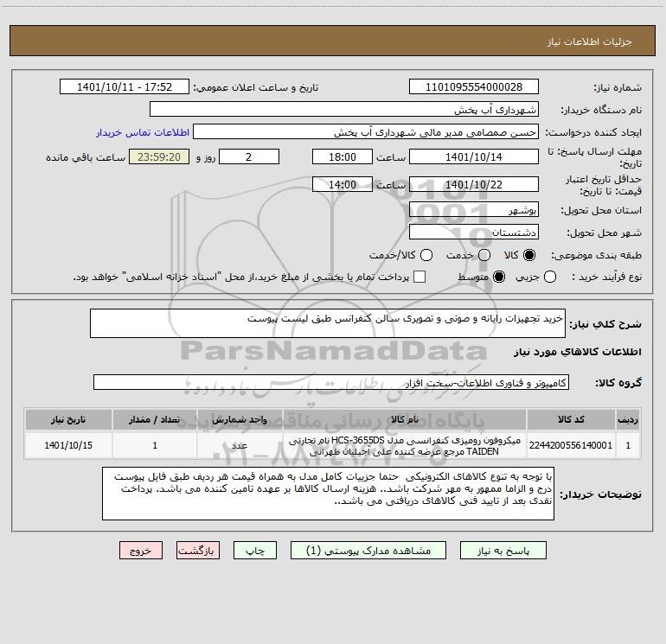Choose the متوسط purchase process option
The width and height of the screenshot is (666, 644).
click(x=499, y=277)
